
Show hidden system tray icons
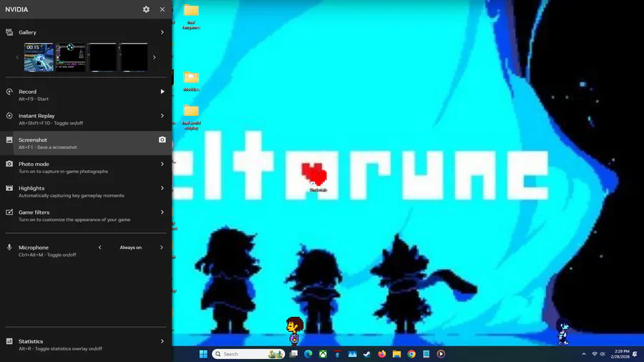[584, 354]
